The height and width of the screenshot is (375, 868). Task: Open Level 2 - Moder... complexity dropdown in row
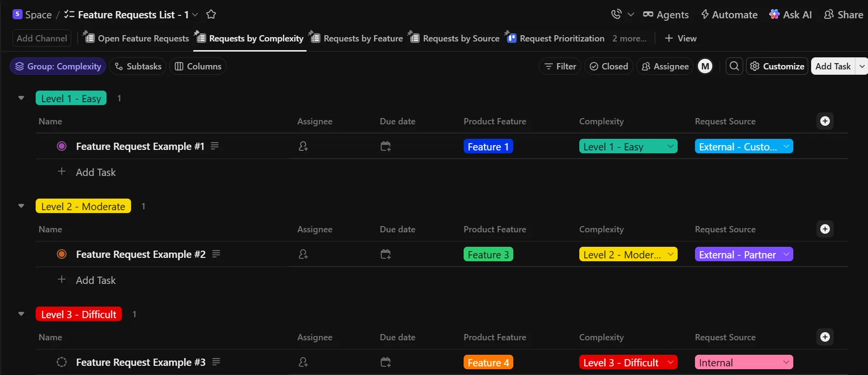pyautogui.click(x=628, y=254)
